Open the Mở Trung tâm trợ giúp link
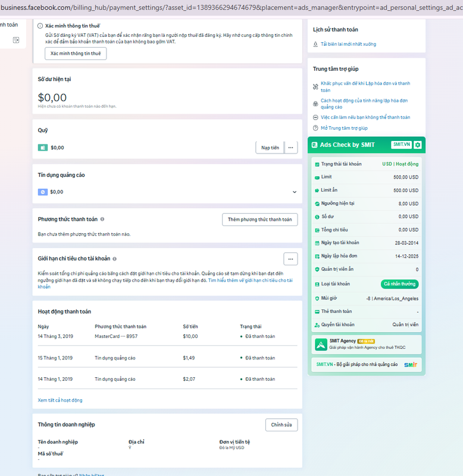 pos(345,128)
